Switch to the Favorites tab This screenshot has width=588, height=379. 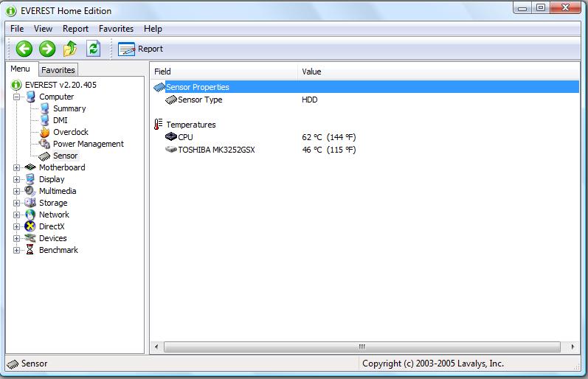tap(58, 70)
